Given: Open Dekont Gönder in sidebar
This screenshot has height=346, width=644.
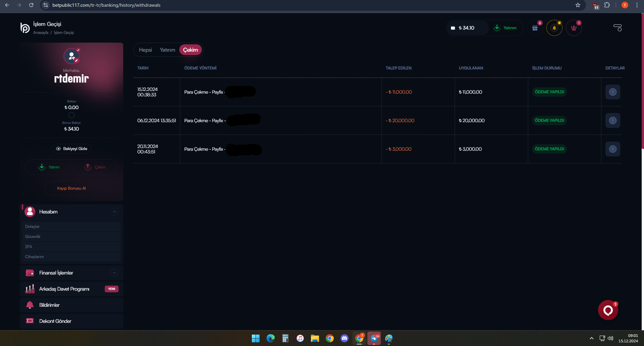Looking at the screenshot, I should 55,321.
